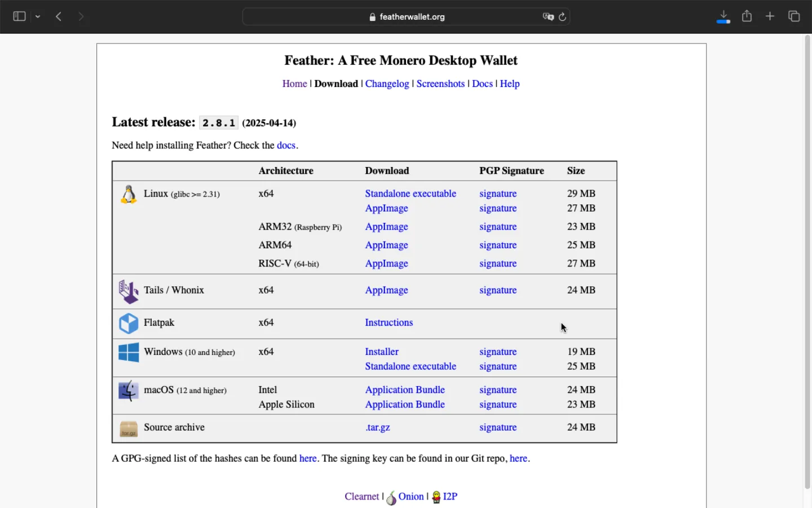
Task: Open the tab group dropdown chevron
Action: [38, 17]
